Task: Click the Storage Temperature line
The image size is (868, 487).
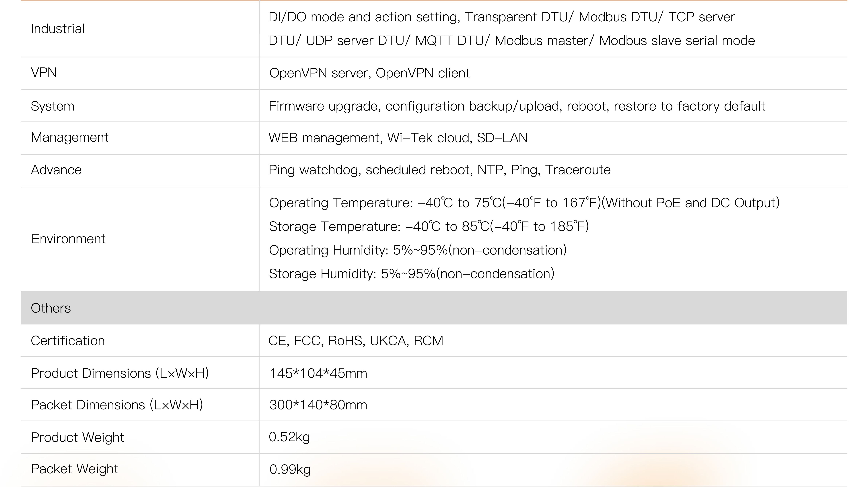Action: pos(429,227)
